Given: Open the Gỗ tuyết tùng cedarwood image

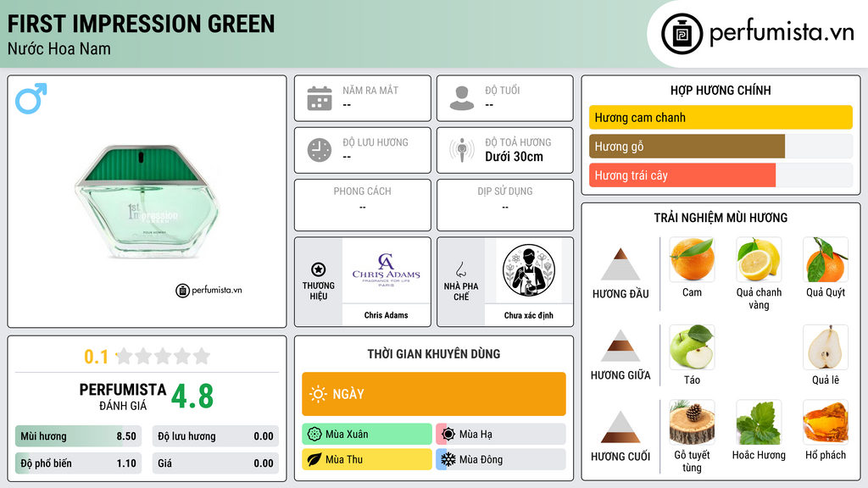Looking at the screenshot, I should [x=692, y=422].
